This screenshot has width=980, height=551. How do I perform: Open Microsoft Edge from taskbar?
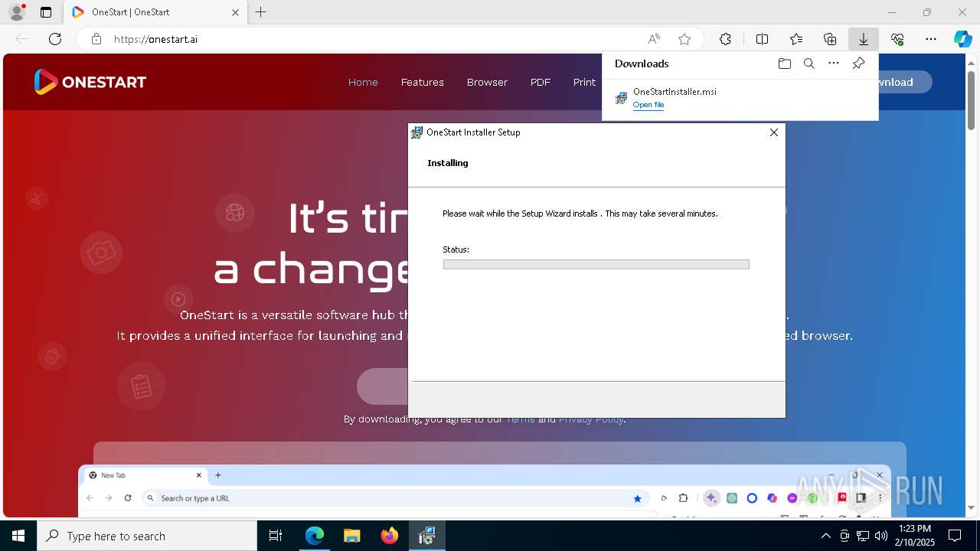point(315,536)
